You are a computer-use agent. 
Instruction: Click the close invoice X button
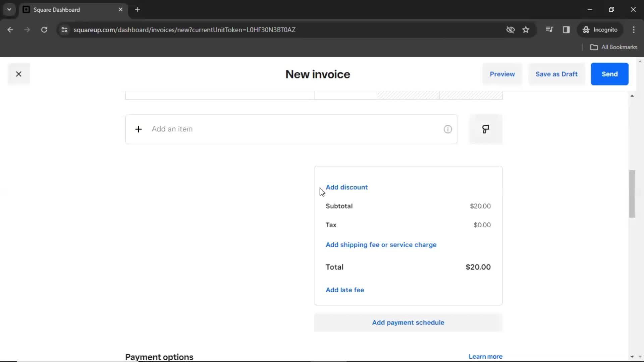tap(18, 74)
